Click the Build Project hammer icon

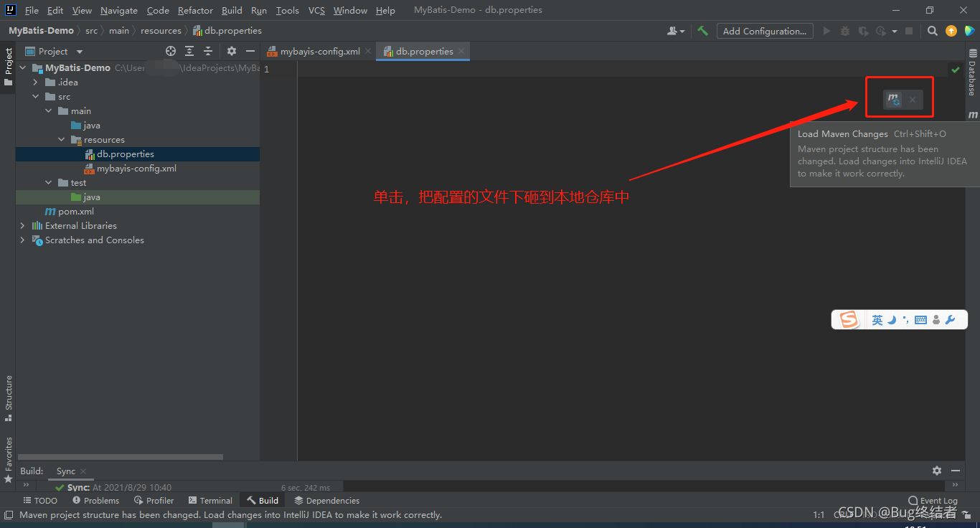703,31
